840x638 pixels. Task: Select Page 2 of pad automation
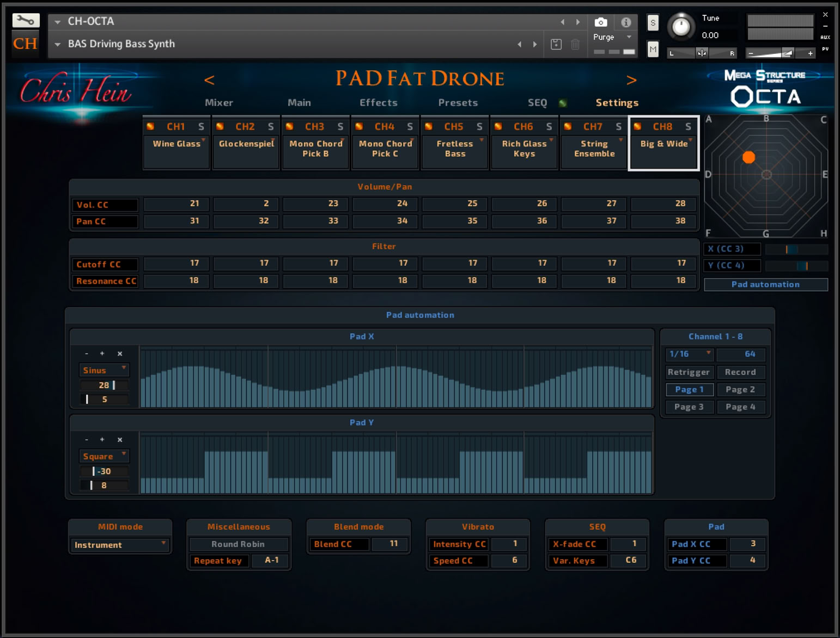740,390
